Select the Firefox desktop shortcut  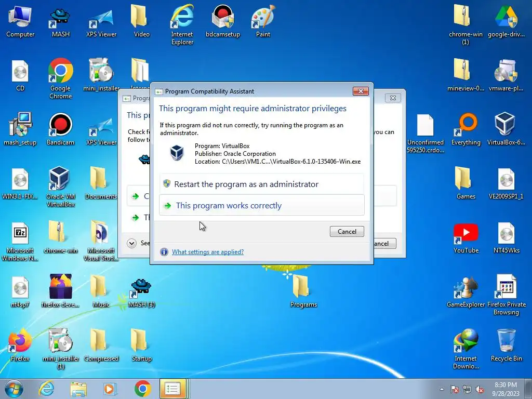pos(20,345)
